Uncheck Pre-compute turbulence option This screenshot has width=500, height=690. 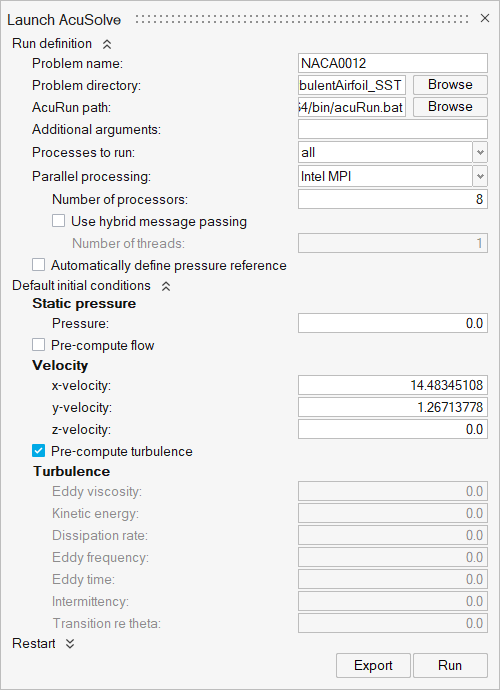[39, 451]
